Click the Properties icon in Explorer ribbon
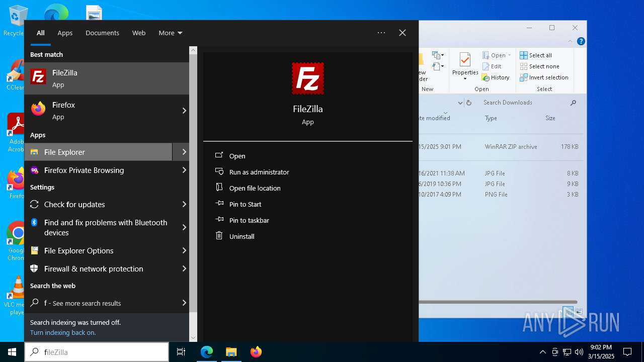 [x=465, y=60]
